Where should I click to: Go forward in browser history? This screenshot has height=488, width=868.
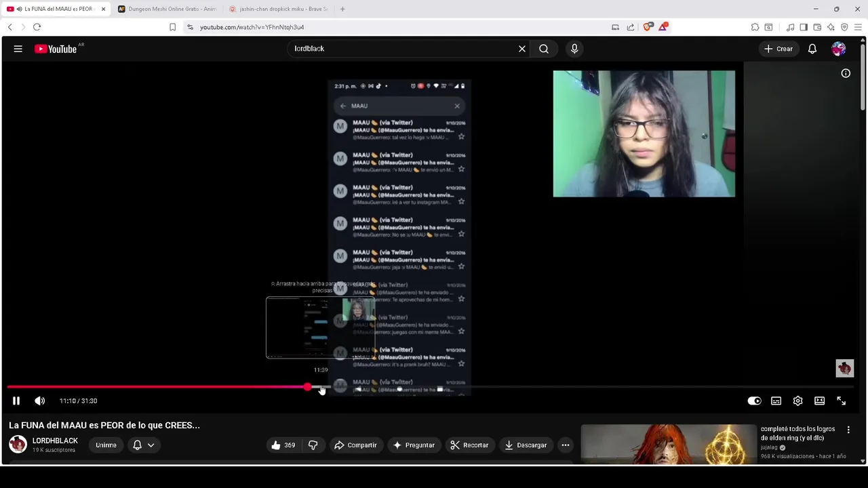[x=24, y=27]
